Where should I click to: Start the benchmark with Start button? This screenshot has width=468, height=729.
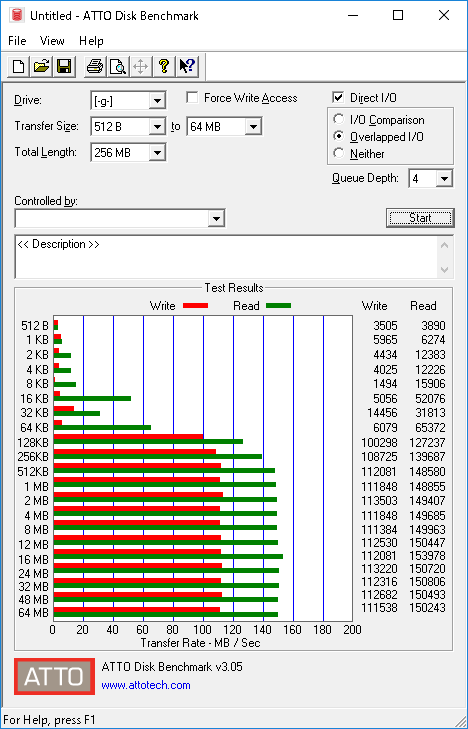(420, 218)
